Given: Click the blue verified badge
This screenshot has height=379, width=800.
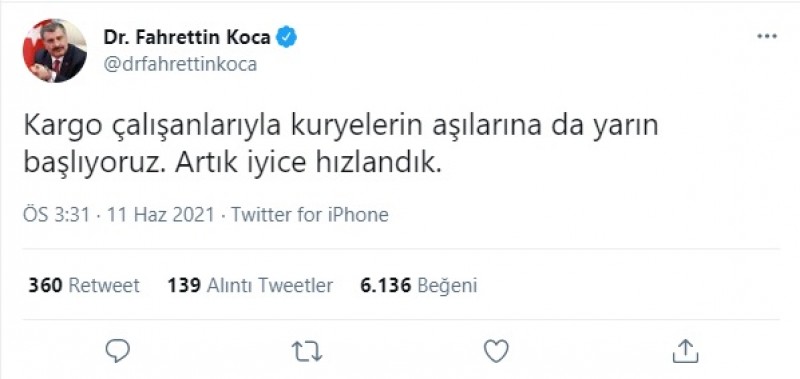Looking at the screenshot, I should click(x=287, y=38).
